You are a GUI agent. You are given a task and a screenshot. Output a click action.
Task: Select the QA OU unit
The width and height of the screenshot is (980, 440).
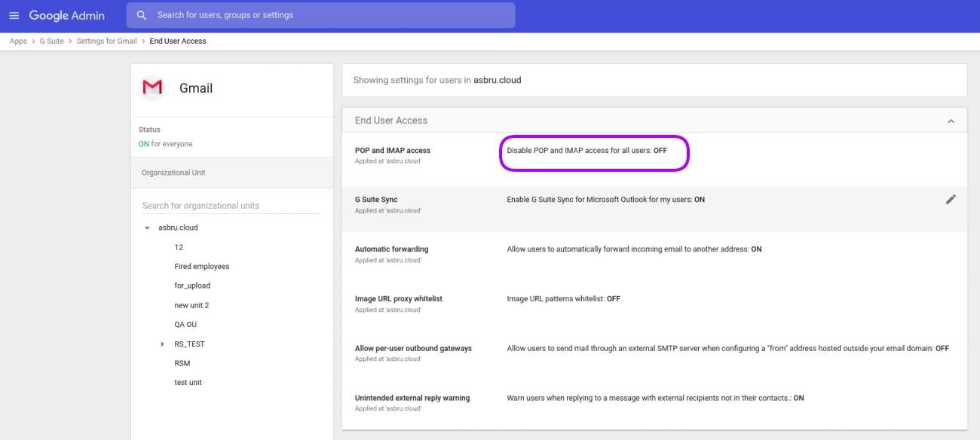point(185,325)
